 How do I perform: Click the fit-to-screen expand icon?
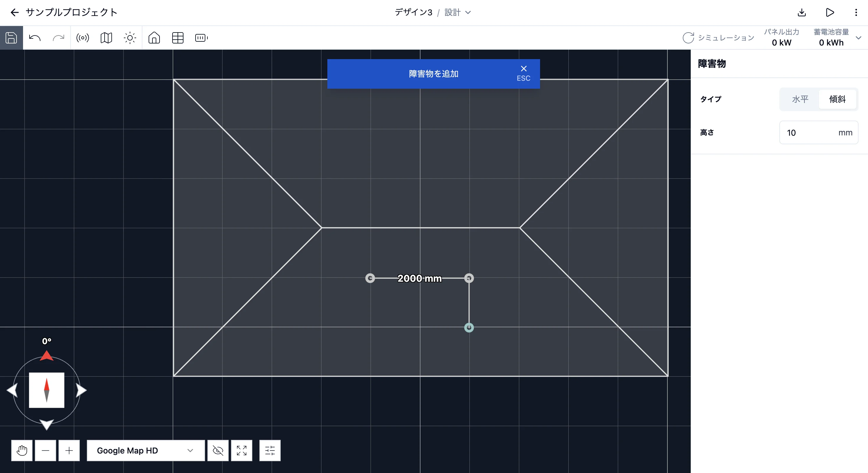pyautogui.click(x=242, y=451)
